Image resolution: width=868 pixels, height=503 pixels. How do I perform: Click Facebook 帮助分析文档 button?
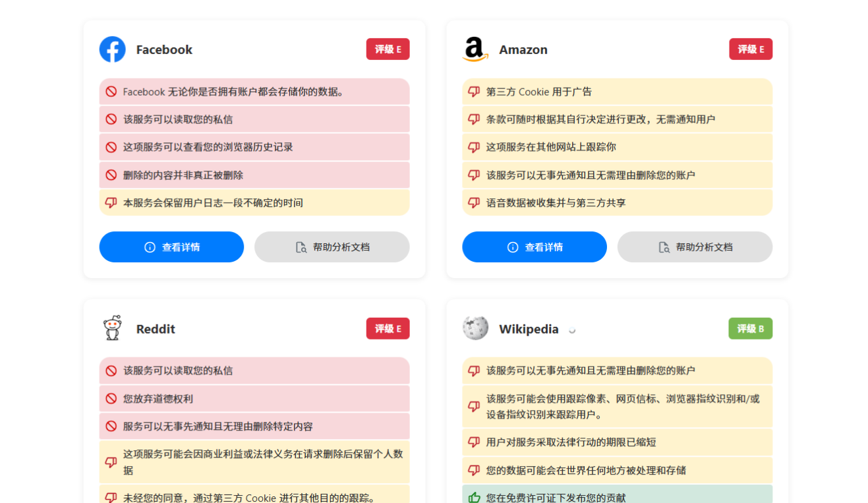[x=332, y=247]
